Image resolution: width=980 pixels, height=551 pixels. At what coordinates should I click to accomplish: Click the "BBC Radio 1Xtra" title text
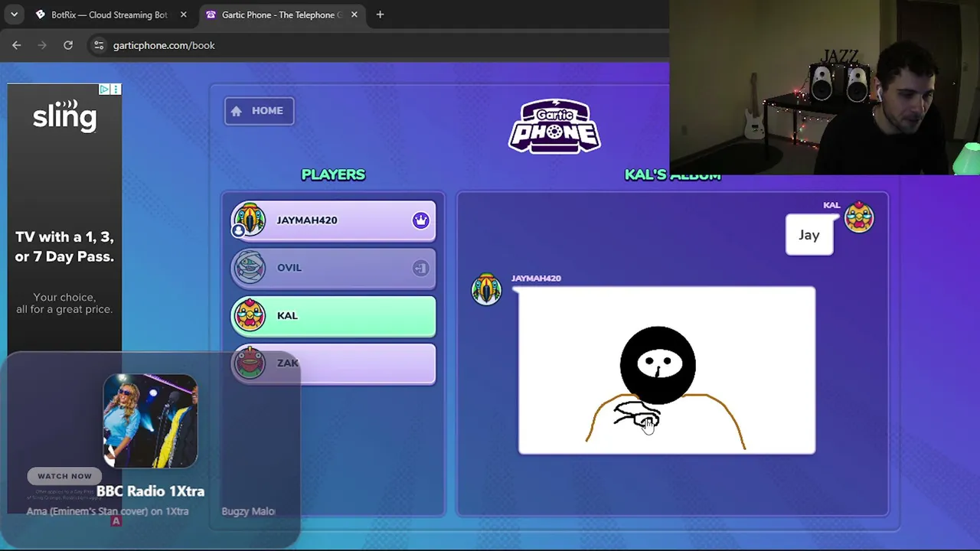point(150,491)
